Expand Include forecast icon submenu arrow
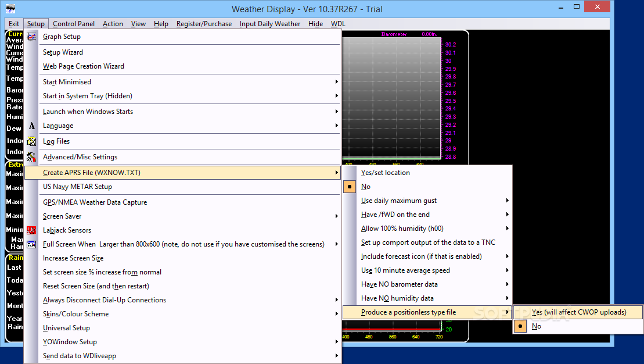Image resolution: width=644 pixels, height=364 pixels. pos(507,256)
